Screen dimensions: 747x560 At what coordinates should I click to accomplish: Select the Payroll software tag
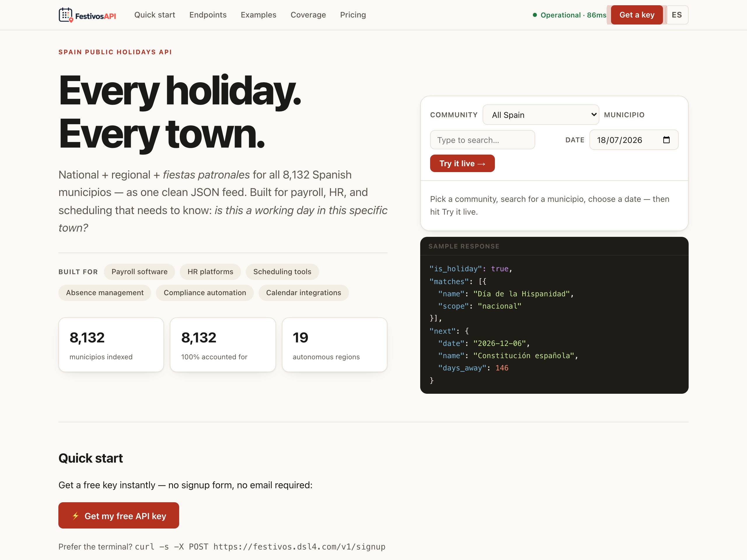coord(139,272)
